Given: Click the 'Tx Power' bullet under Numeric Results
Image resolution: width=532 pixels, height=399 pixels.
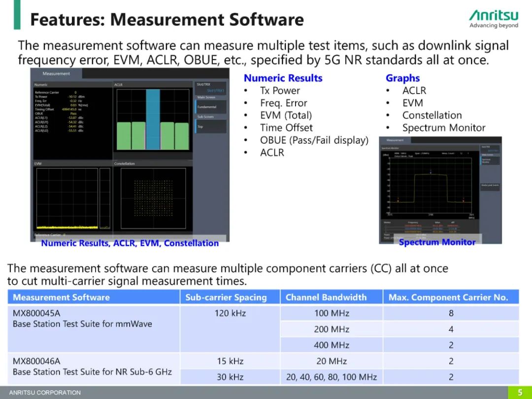Looking at the screenshot, I should 280,91.
